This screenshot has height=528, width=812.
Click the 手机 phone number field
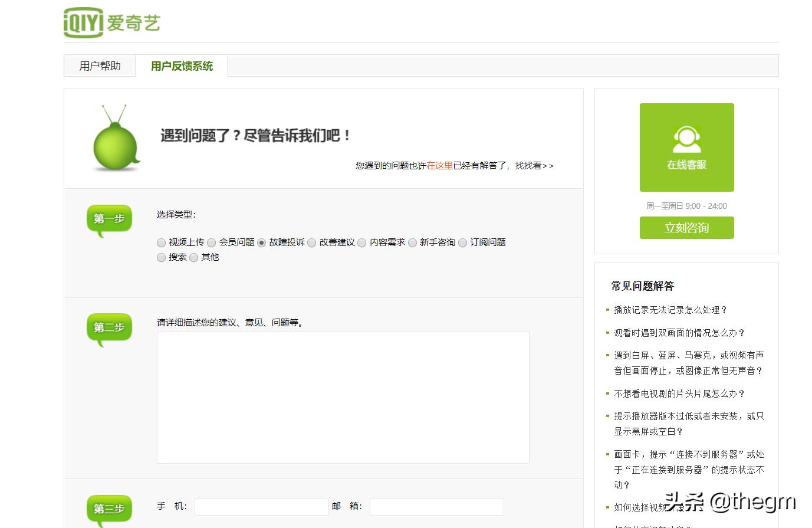261,506
